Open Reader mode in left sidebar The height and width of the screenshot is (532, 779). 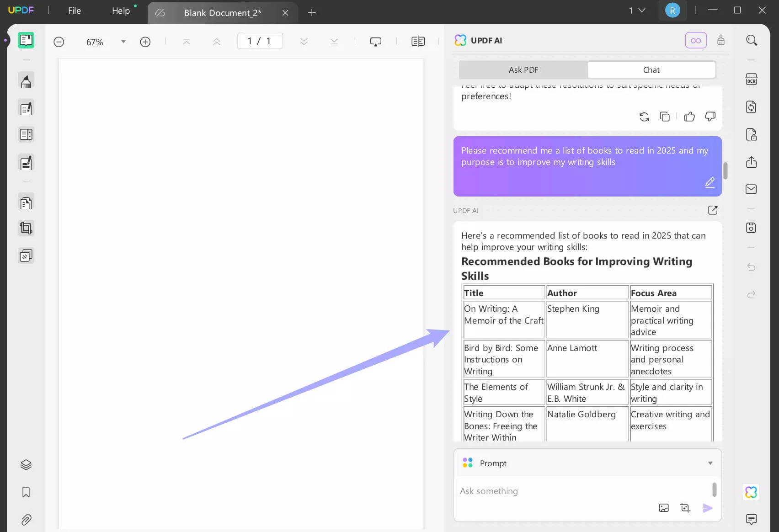[26, 41]
